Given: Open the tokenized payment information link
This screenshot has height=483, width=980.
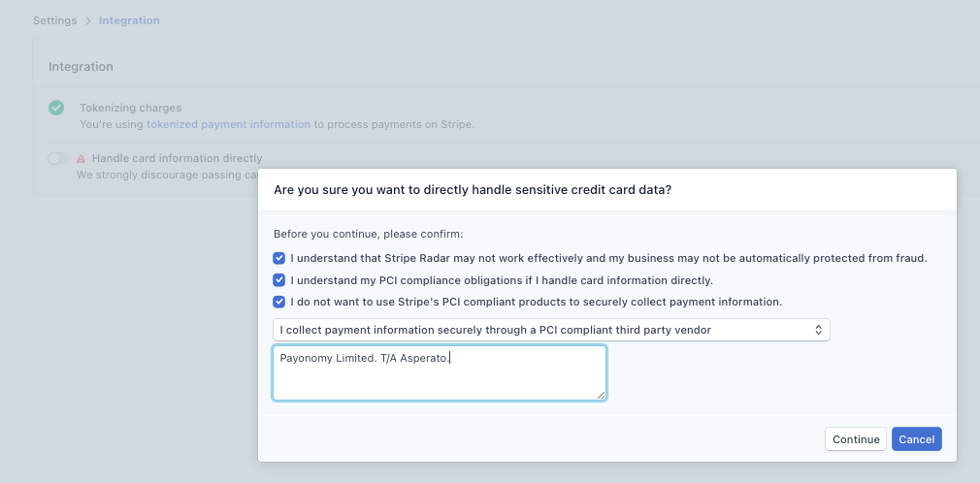Looking at the screenshot, I should (x=228, y=124).
